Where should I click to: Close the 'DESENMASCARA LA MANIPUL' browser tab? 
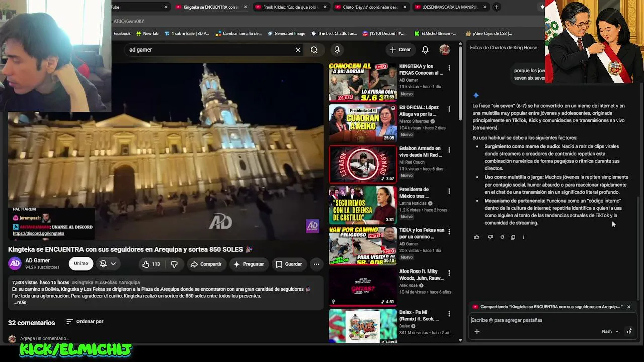point(485,7)
